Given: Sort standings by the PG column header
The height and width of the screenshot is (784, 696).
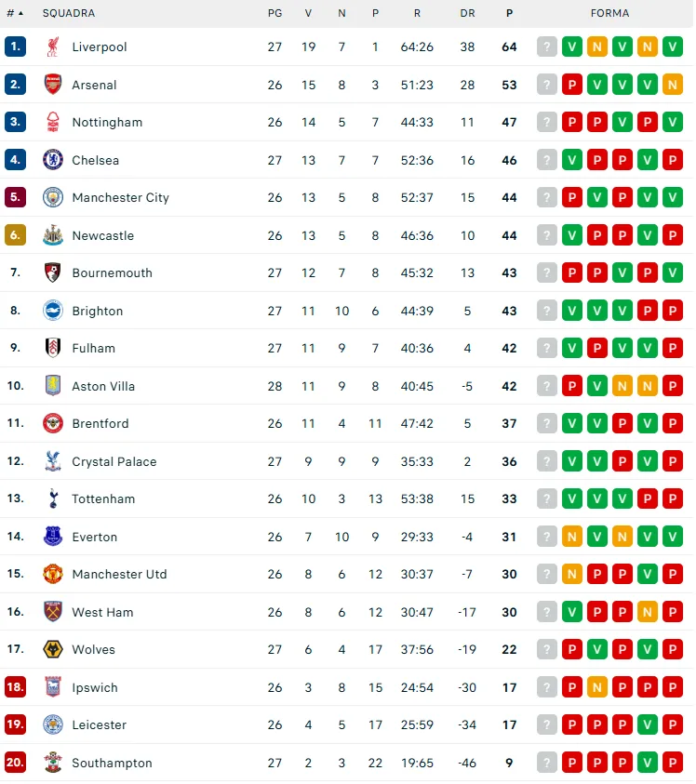Looking at the screenshot, I should pyautogui.click(x=274, y=14).
